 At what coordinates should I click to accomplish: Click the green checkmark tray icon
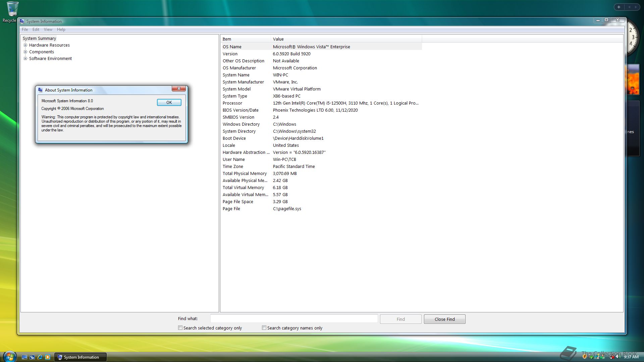coord(591,357)
